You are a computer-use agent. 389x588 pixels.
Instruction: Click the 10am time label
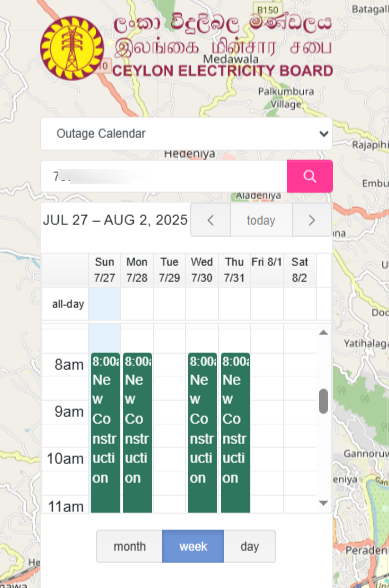pos(65,459)
